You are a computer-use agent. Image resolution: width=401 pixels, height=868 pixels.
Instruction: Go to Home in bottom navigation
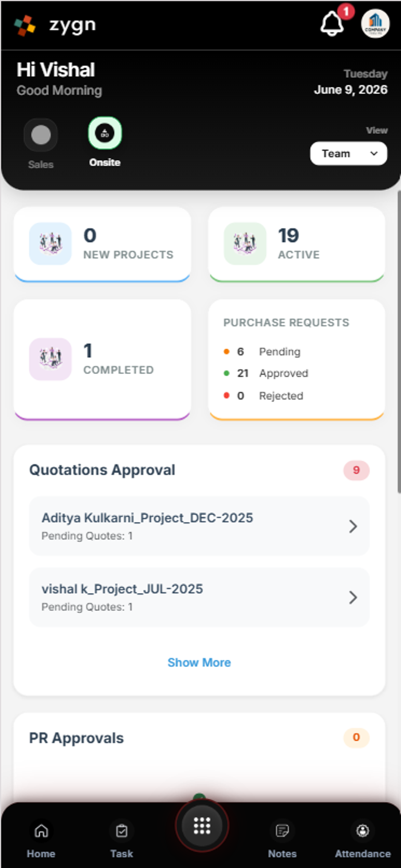pos(41,839)
